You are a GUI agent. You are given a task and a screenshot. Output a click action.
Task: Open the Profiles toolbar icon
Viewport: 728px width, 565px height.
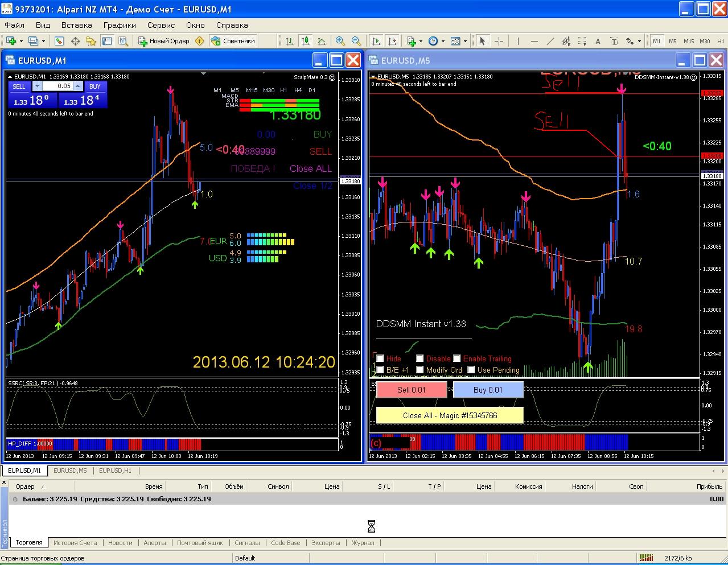tap(33, 41)
